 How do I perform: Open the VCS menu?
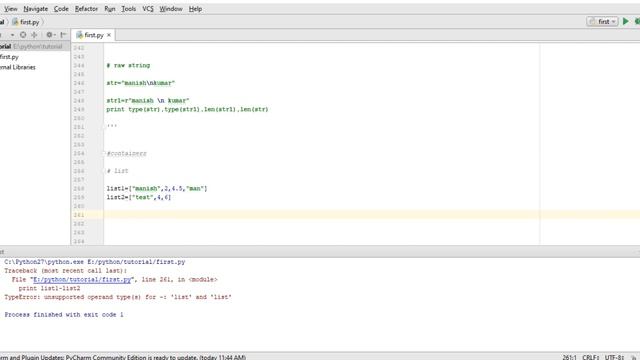(148, 9)
